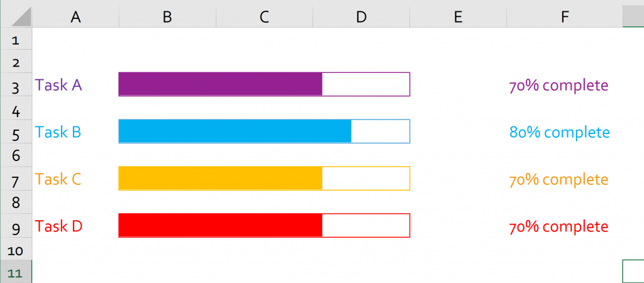
Task: Select column B header
Action: (x=167, y=16)
